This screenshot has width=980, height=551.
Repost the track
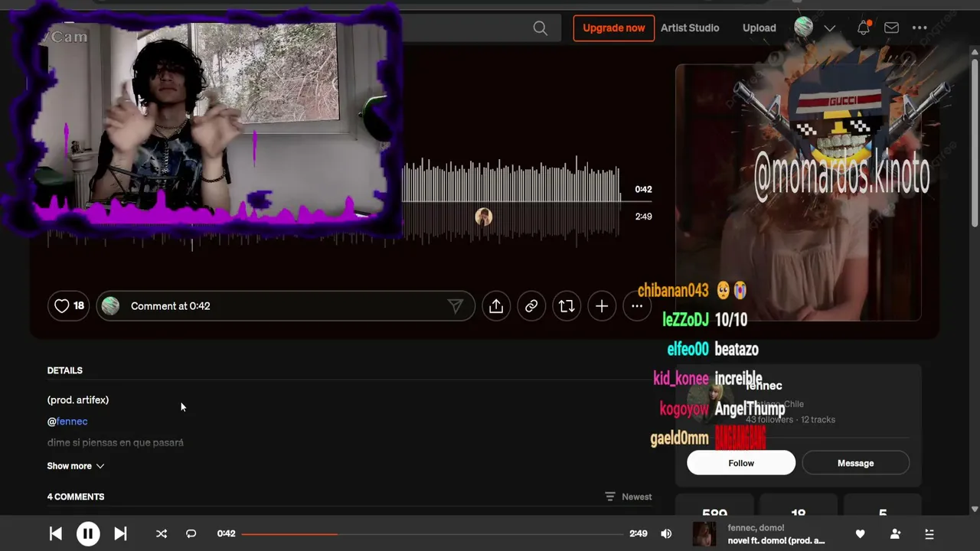click(x=567, y=306)
